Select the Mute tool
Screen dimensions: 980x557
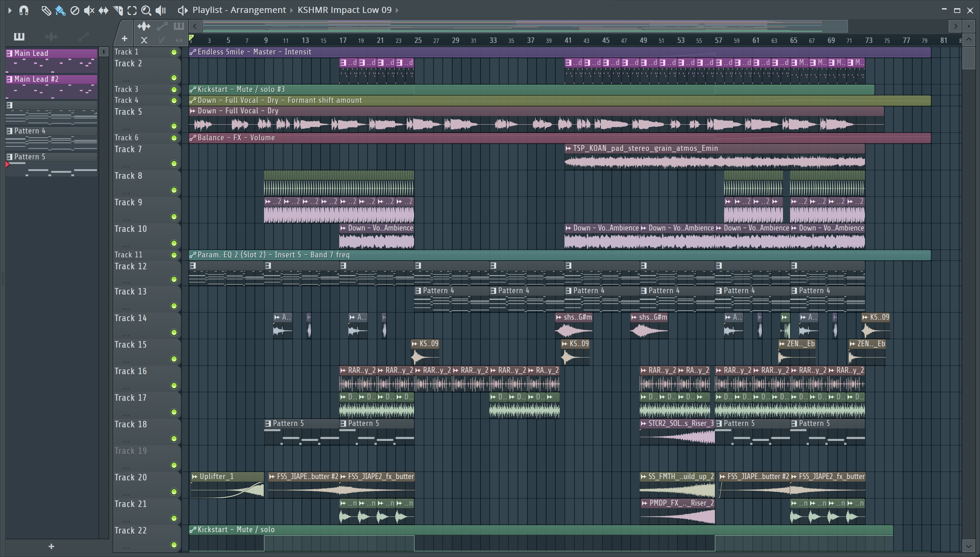click(x=89, y=10)
